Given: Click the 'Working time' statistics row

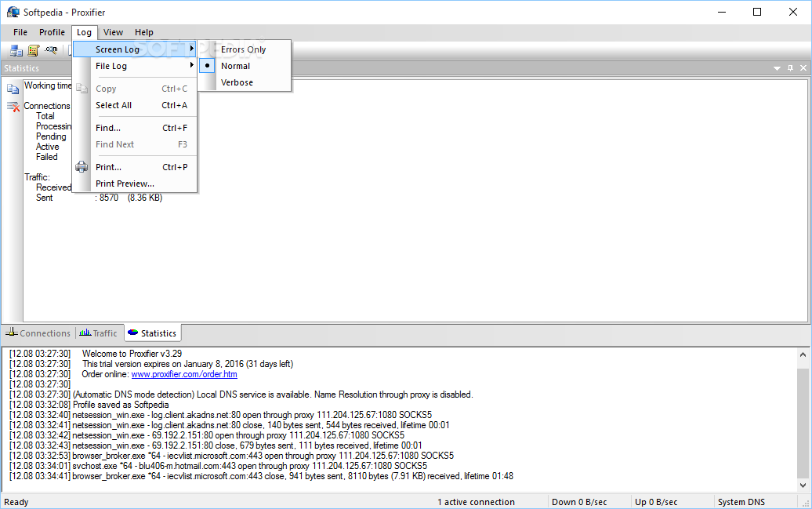Looking at the screenshot, I should click(x=48, y=85).
